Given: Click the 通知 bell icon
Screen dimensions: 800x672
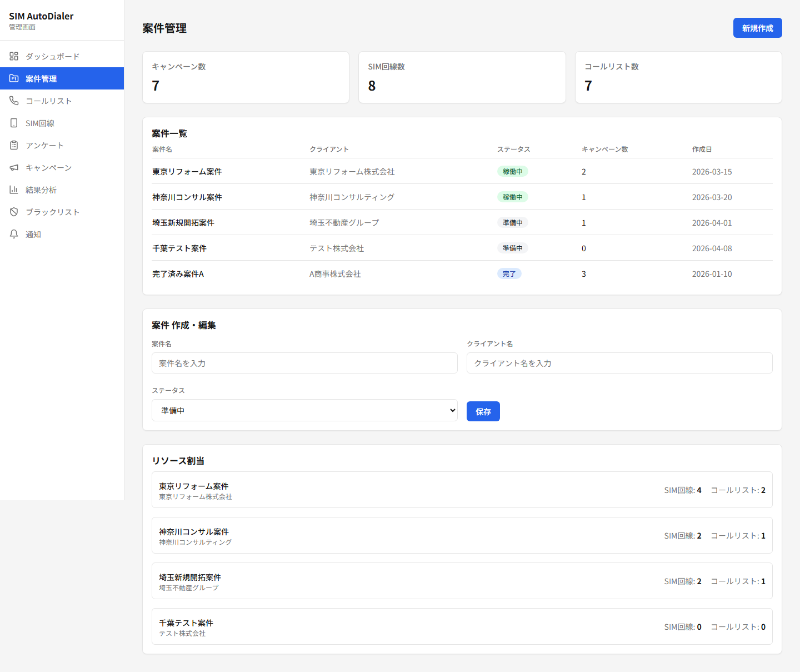Looking at the screenshot, I should (x=14, y=234).
